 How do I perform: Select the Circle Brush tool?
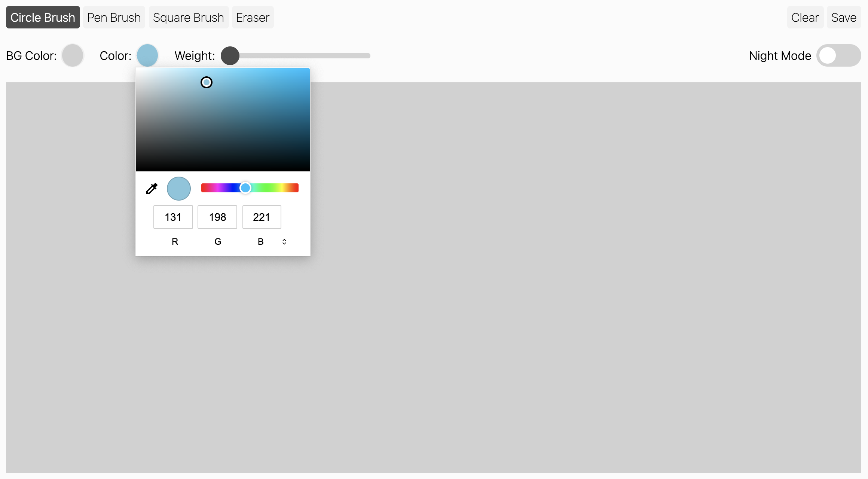(42, 18)
